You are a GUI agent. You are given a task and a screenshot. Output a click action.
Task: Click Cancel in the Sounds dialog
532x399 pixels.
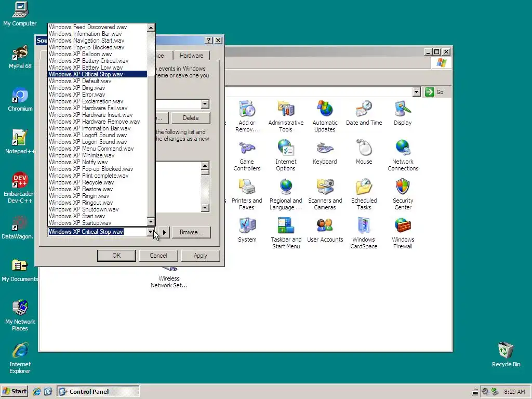(158, 256)
